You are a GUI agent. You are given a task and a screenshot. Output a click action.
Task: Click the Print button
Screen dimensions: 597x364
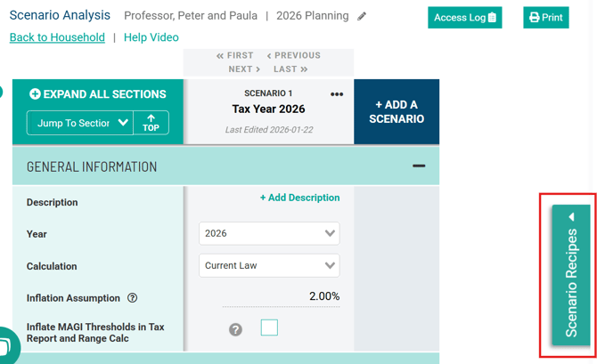point(545,18)
